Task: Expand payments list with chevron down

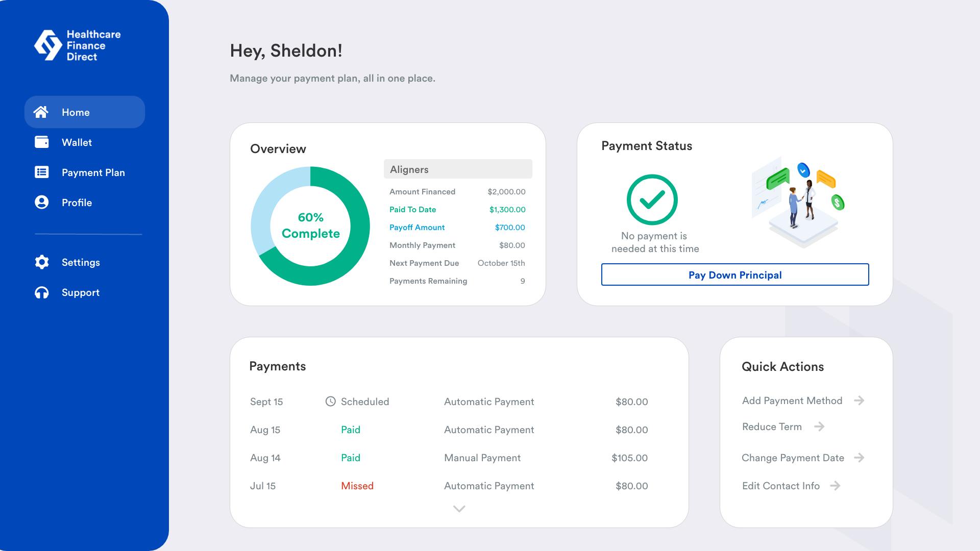Action: (x=459, y=509)
